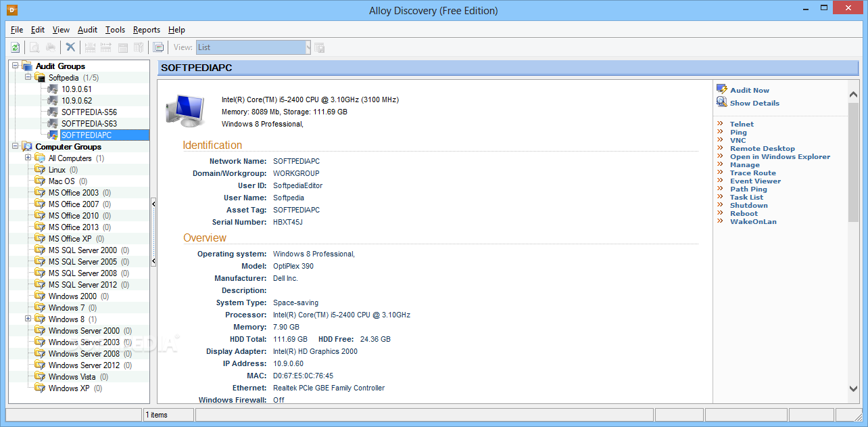Click the Audit Groups folder icon

click(x=27, y=66)
